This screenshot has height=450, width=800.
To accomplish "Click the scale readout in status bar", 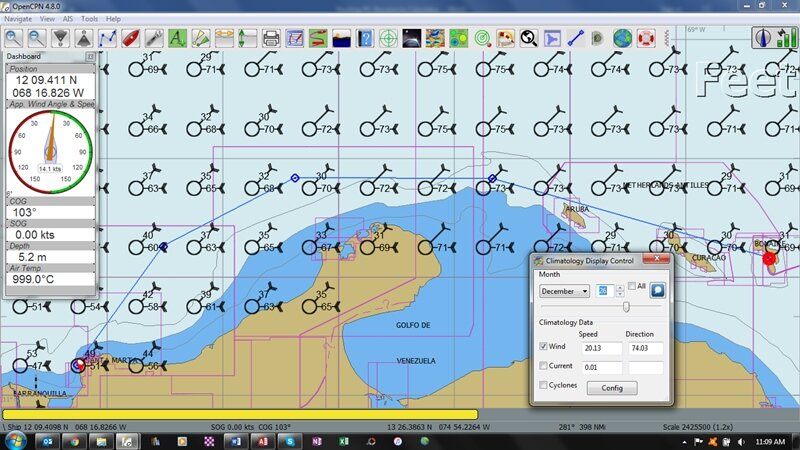I will [x=698, y=427].
